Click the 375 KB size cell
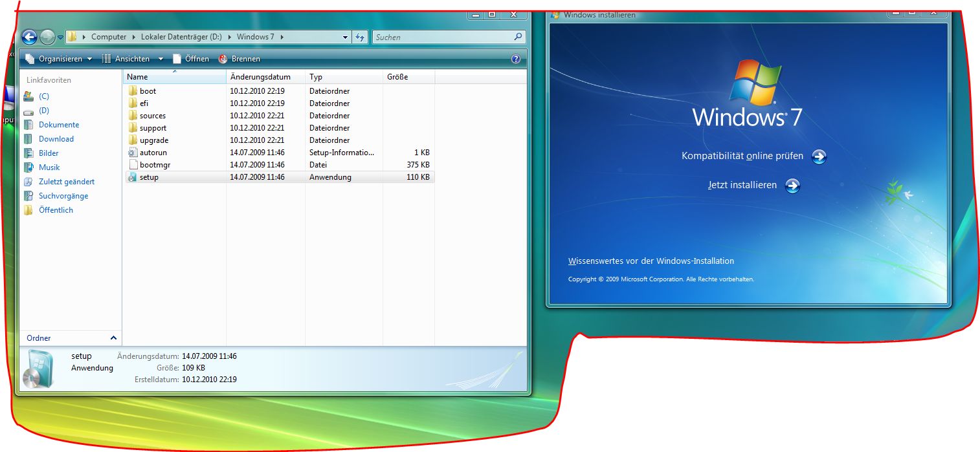Screen dimensions: 980x452 click(418, 165)
